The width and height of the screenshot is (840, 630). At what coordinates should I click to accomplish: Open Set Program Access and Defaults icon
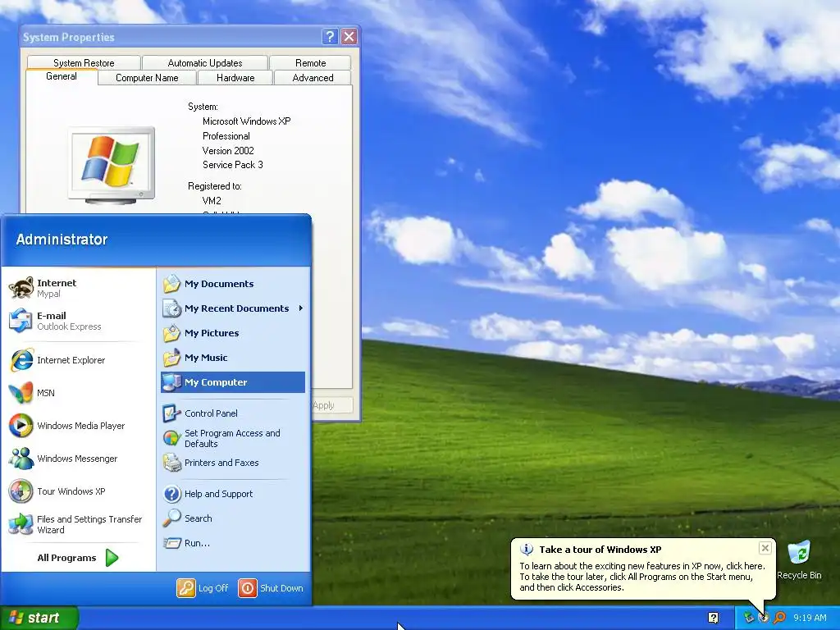click(172, 438)
